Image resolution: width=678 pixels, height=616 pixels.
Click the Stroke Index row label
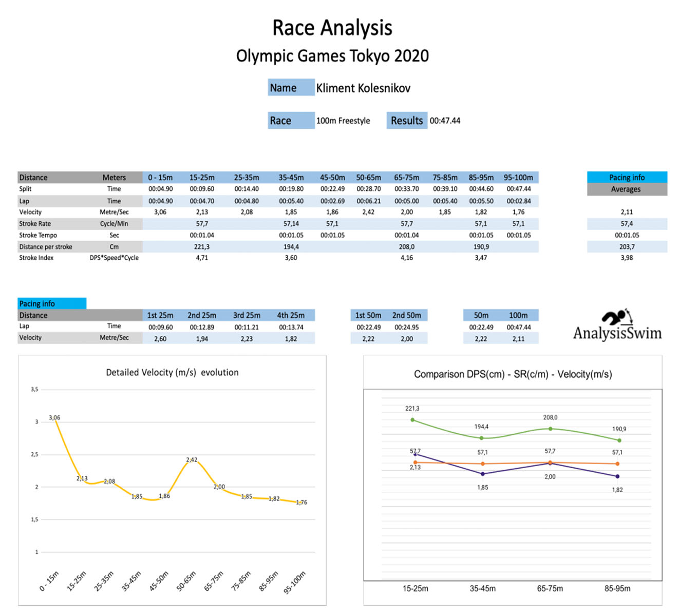point(36,258)
